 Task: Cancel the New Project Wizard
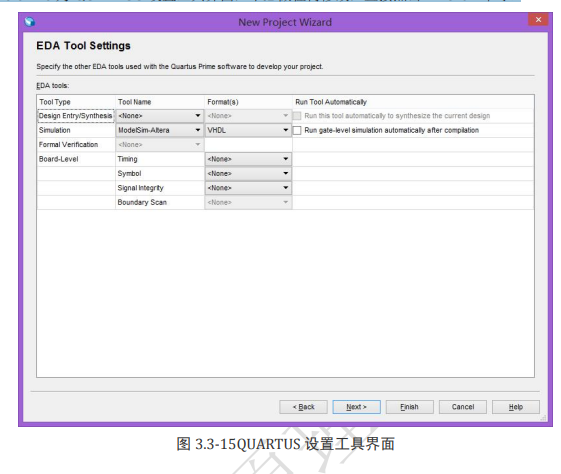(x=463, y=407)
